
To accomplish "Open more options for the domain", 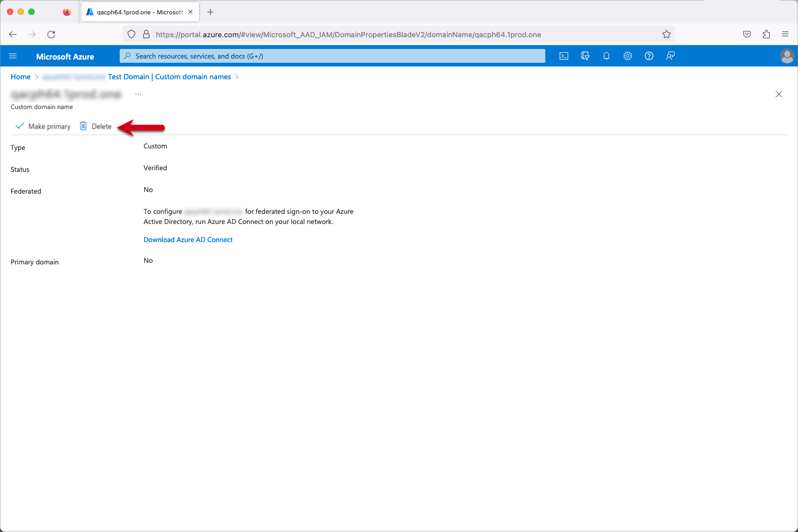I will 138,94.
